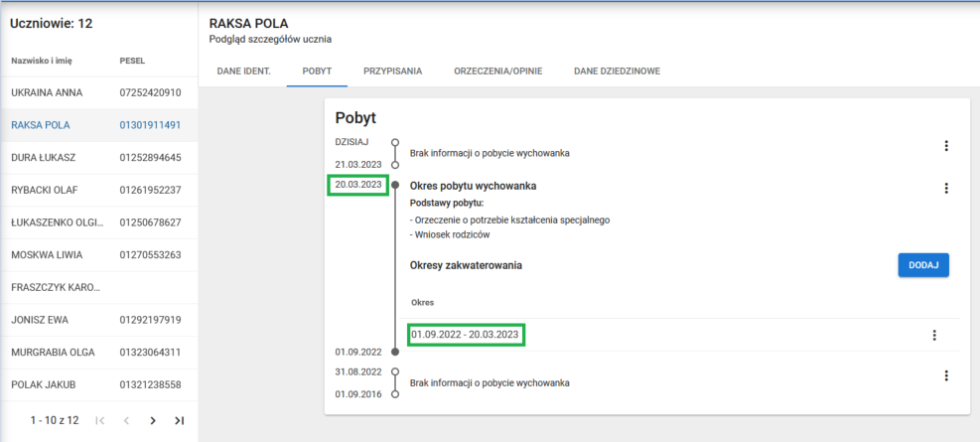Go to previous page of students

pyautogui.click(x=126, y=421)
